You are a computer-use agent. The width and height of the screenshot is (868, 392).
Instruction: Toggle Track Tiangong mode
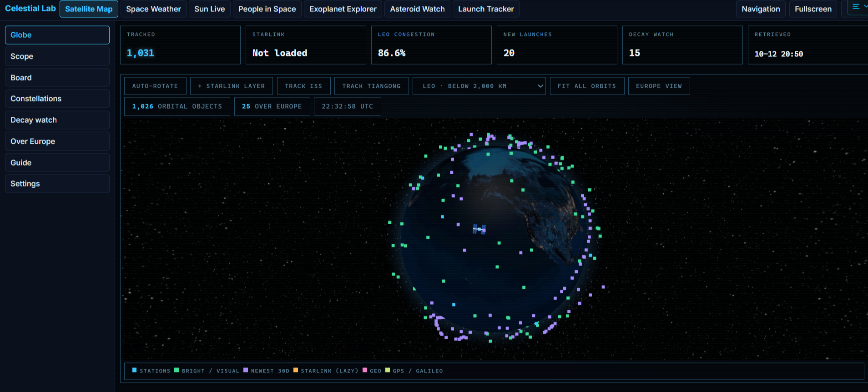(371, 86)
